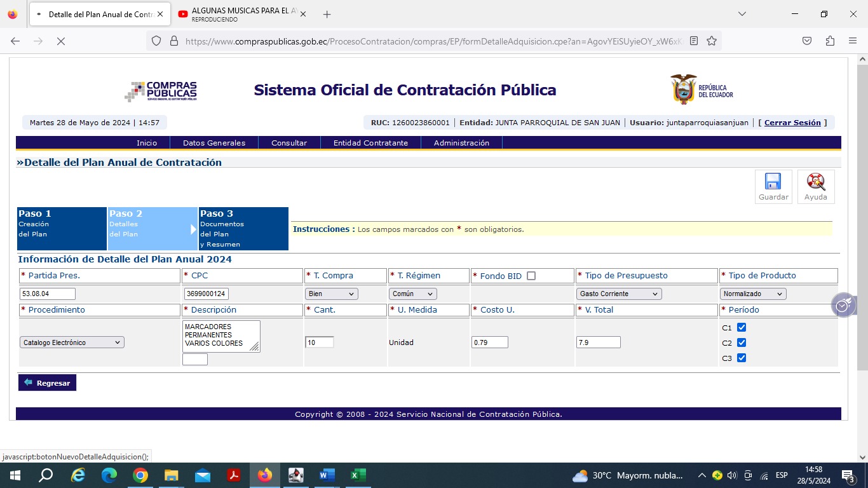The height and width of the screenshot is (488, 868).
Task: Open Adobe Acrobat from the taskbar
Action: coord(234,475)
